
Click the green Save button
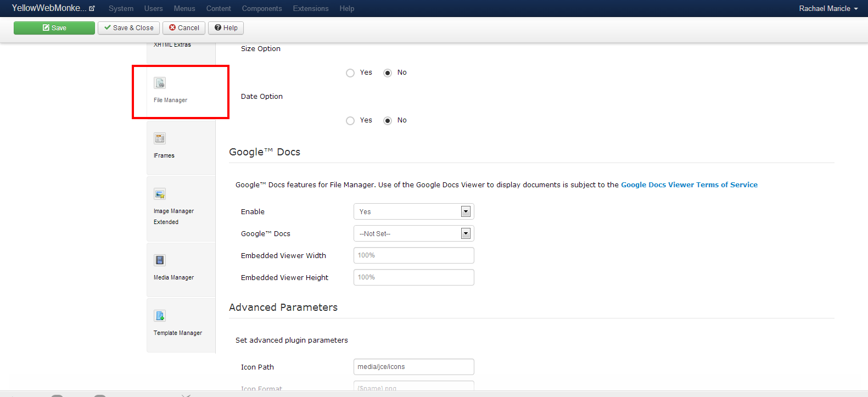point(54,28)
